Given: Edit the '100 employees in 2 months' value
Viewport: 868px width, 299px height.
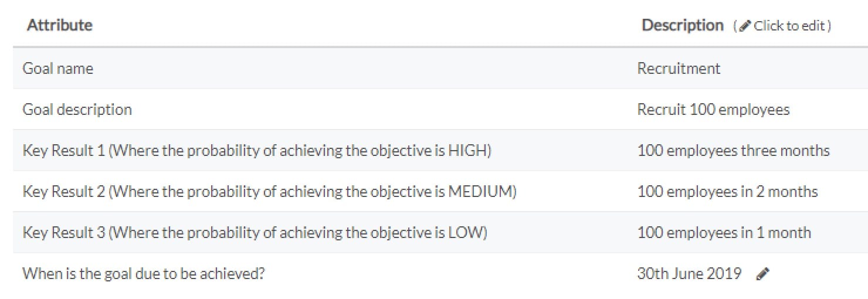Looking at the screenshot, I should tap(727, 192).
